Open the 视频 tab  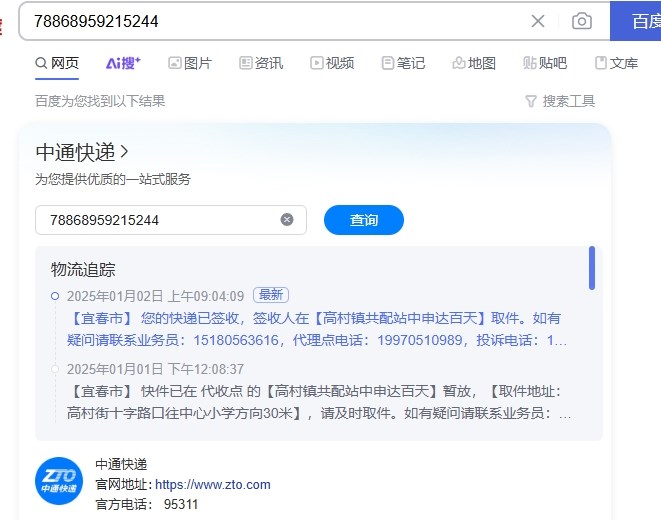332,63
